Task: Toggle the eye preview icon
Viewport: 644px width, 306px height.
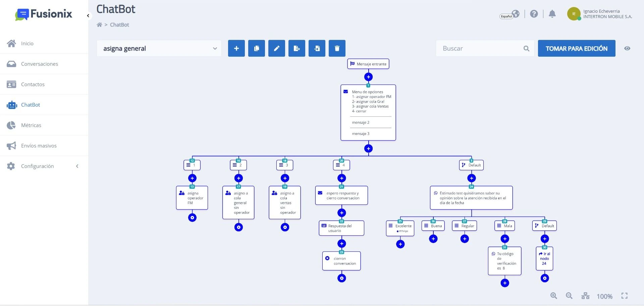Action: point(627,49)
